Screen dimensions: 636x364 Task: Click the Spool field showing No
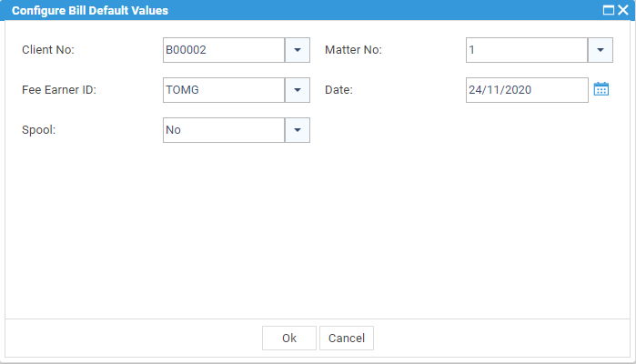point(224,130)
